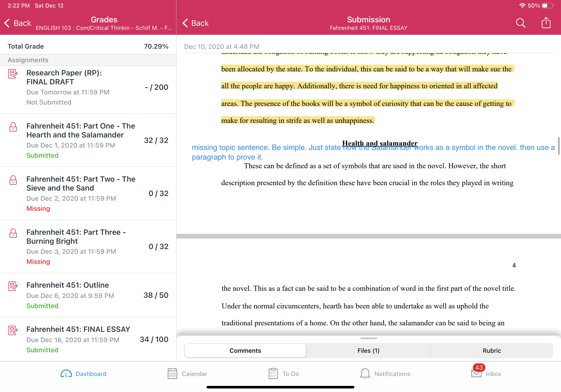Open the share icon in Submission header
This screenshot has width=561, height=392.
pos(546,23)
